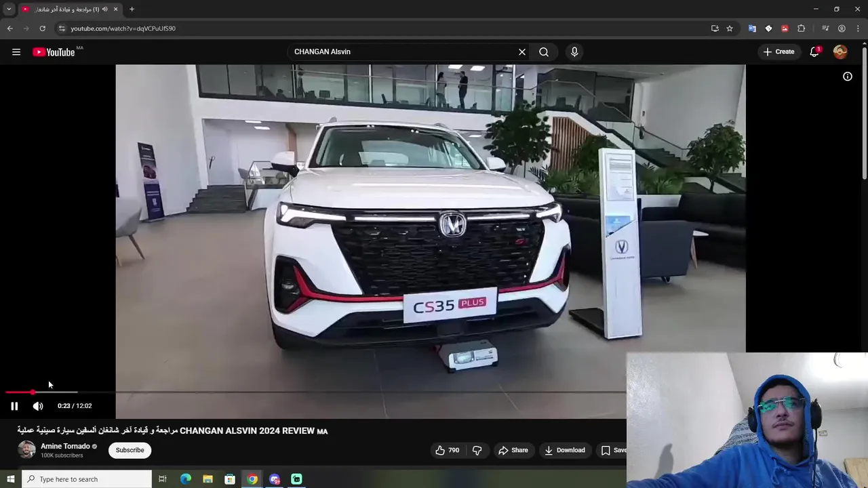Click the 0:23 / 12:02 time display
This screenshot has height=488, width=868.
75,406
